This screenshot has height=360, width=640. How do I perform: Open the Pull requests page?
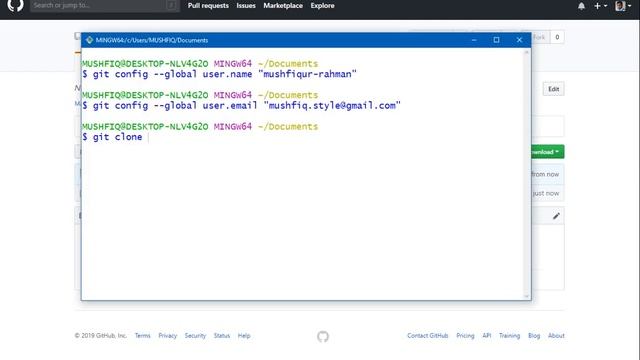coord(208,6)
